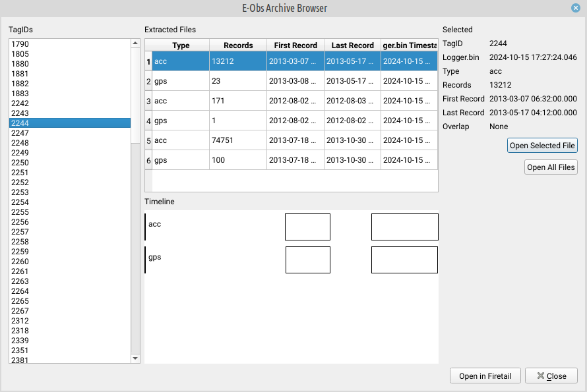Select TagID 2247

(70, 133)
